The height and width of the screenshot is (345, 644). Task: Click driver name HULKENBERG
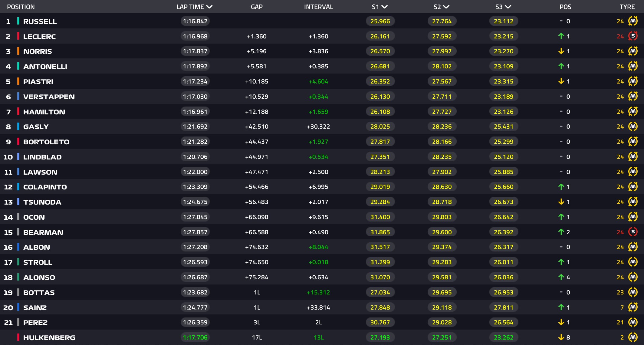coord(49,338)
